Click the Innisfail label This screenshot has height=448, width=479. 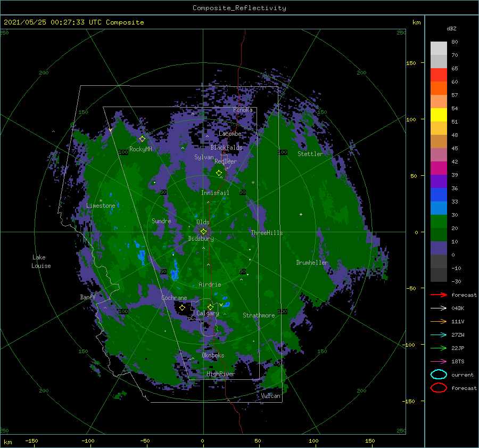[215, 193]
